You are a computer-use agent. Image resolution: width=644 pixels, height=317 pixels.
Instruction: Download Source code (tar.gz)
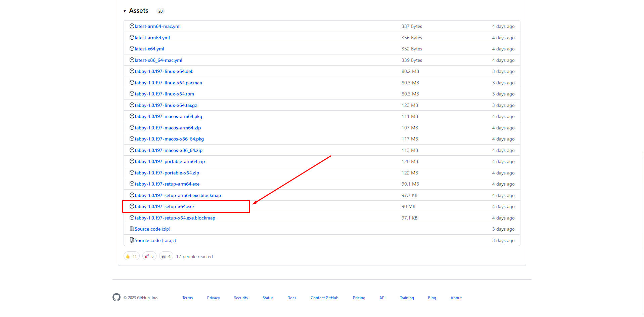point(155,240)
